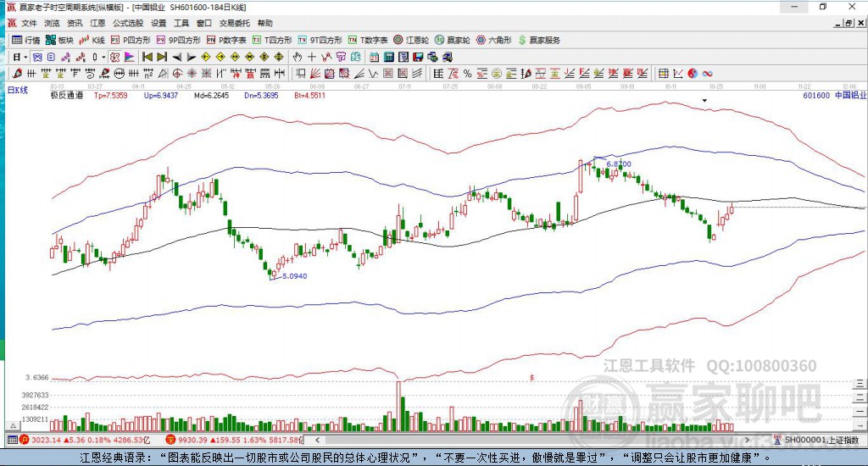Expand the 日 period dropdown arrow
This screenshot has width=868, height=466.
point(25,57)
